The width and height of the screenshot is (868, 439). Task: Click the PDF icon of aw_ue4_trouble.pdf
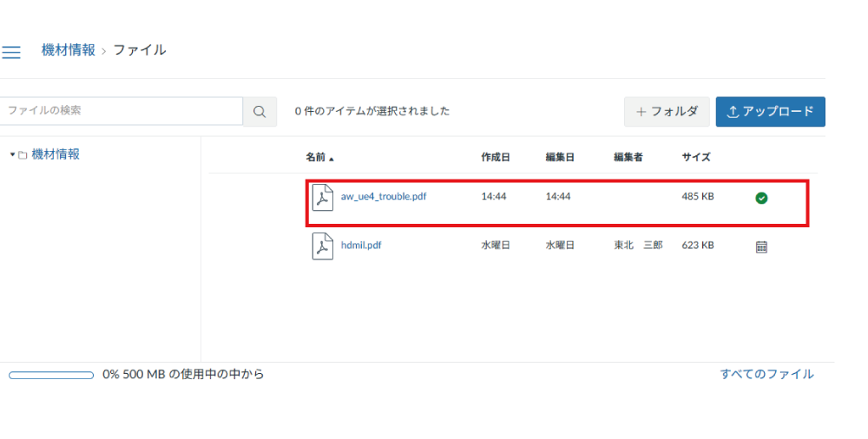tap(323, 198)
